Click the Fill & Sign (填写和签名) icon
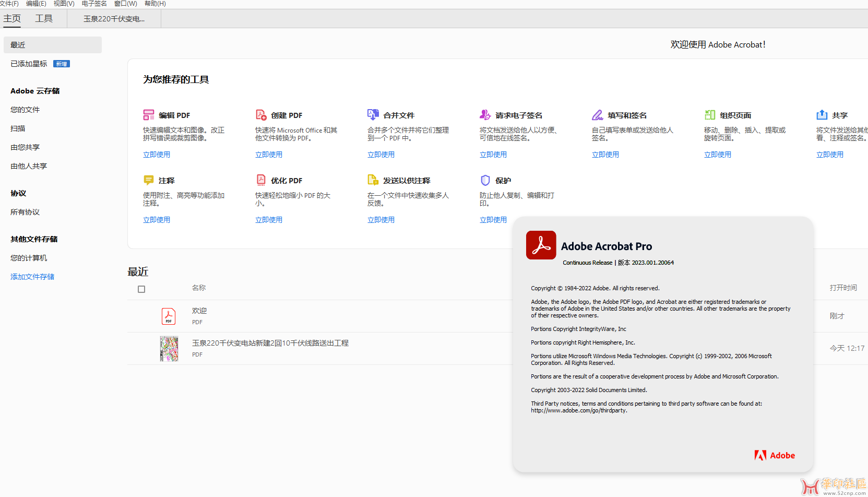The image size is (868, 497). click(598, 115)
